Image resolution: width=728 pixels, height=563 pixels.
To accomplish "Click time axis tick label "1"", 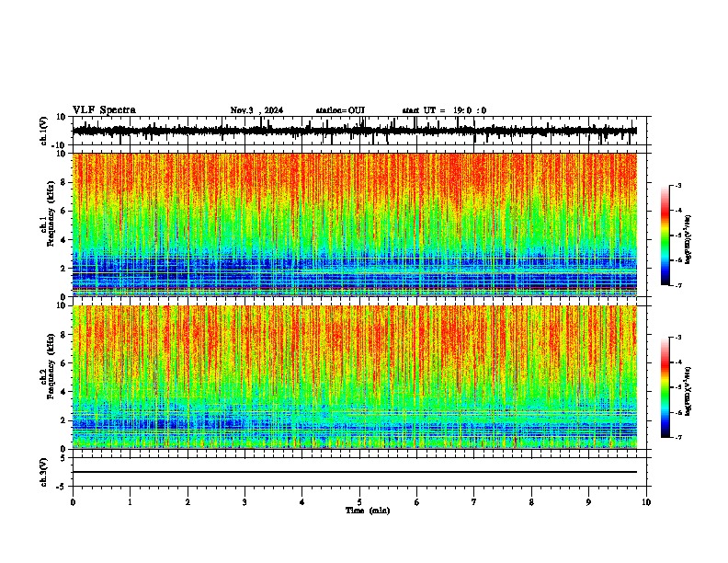I will point(131,502).
